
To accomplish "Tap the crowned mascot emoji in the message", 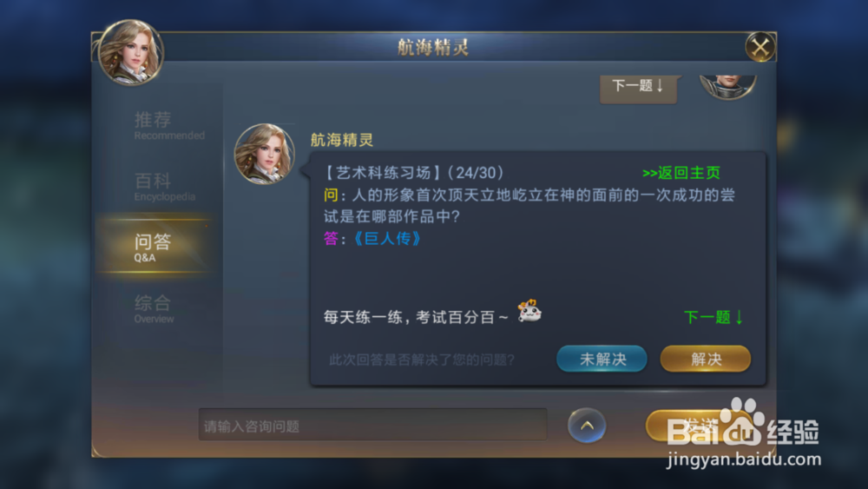I will pos(529,311).
